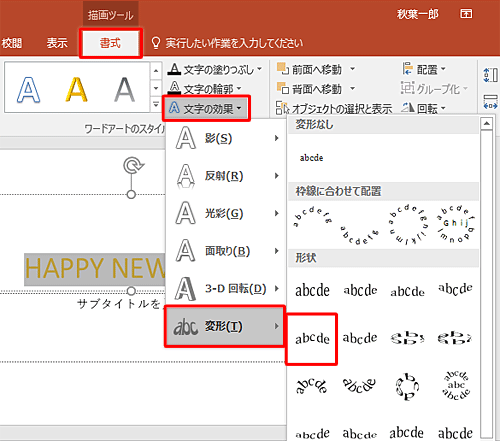The height and width of the screenshot is (441, 500).
Task: Switch to the 表示 ribbon tab
Action: click(x=57, y=43)
